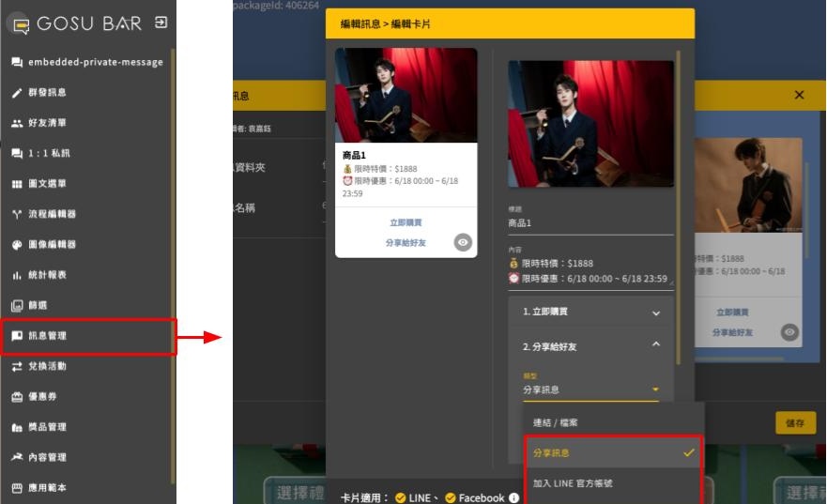Screen dimensions: 827x504
Task: Select 加入 LINE 官方帳號 option
Action: [613, 483]
